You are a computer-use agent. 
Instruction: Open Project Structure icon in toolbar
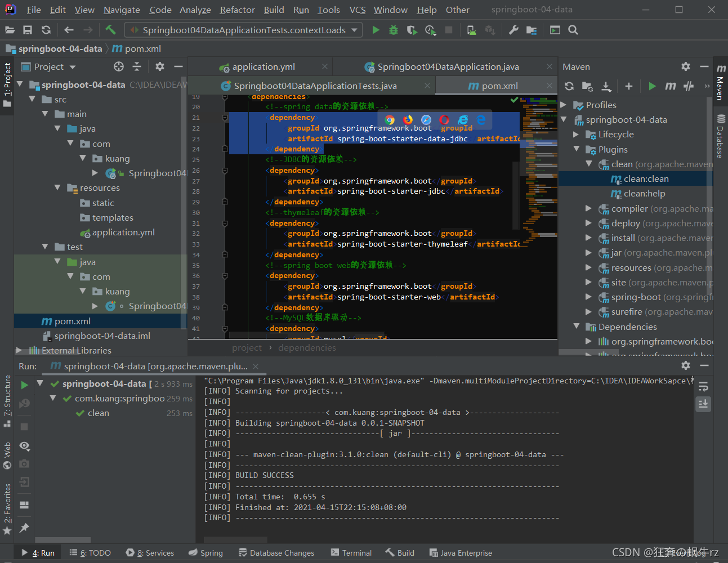coord(532,30)
